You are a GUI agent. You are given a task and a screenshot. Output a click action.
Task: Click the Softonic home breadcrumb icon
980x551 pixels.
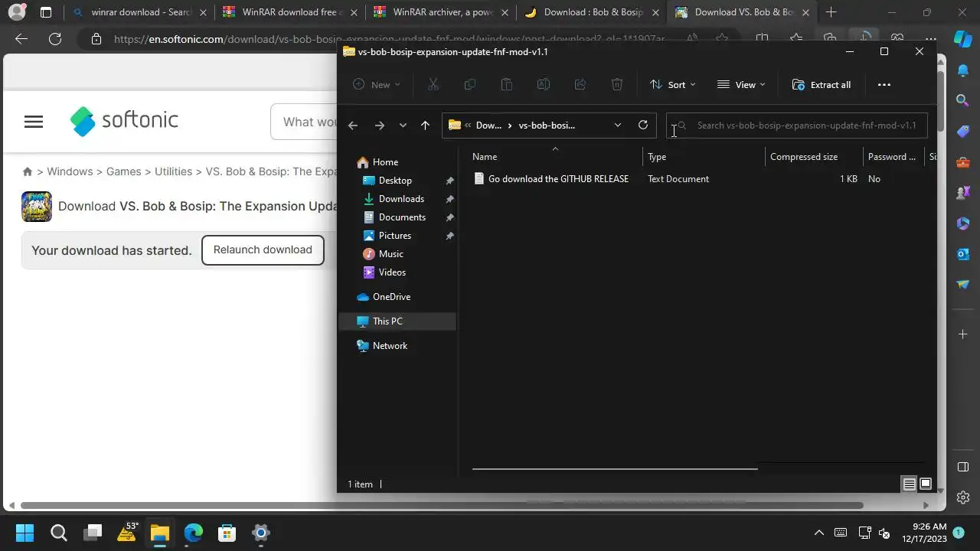point(28,171)
